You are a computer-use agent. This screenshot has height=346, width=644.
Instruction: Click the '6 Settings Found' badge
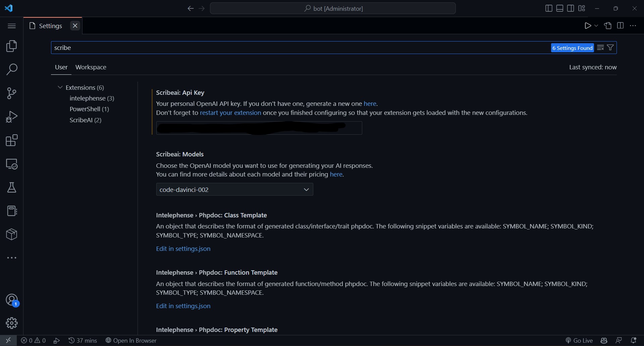pyautogui.click(x=572, y=48)
